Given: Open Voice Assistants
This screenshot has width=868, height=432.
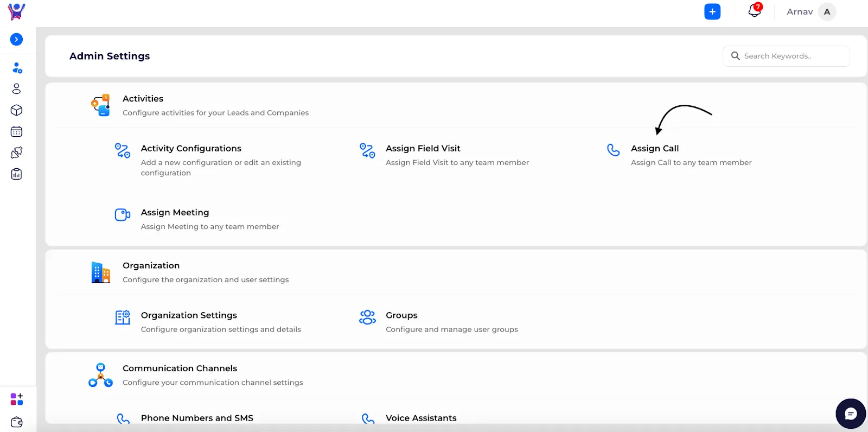Looking at the screenshot, I should pos(421,418).
